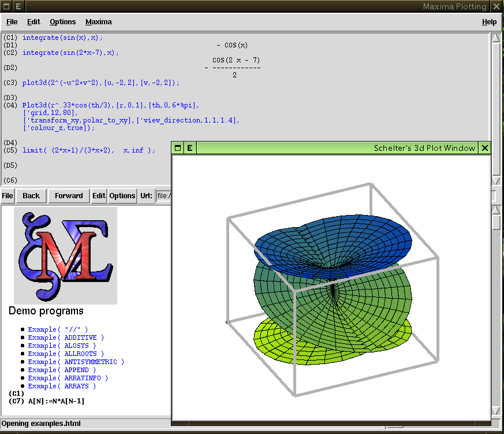This screenshot has height=434, width=504.
Task: Open the Maxima menu
Action: point(99,22)
